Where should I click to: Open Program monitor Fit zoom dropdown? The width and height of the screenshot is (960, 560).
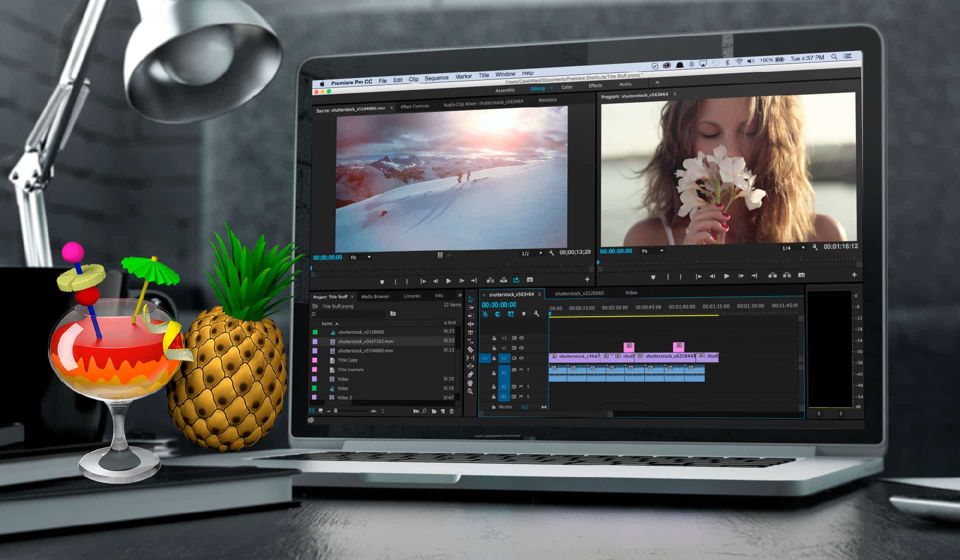652,251
